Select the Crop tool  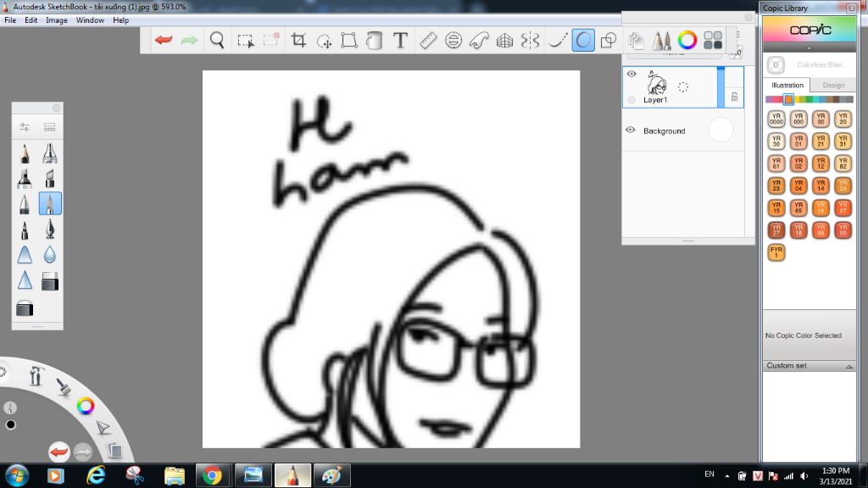(298, 41)
